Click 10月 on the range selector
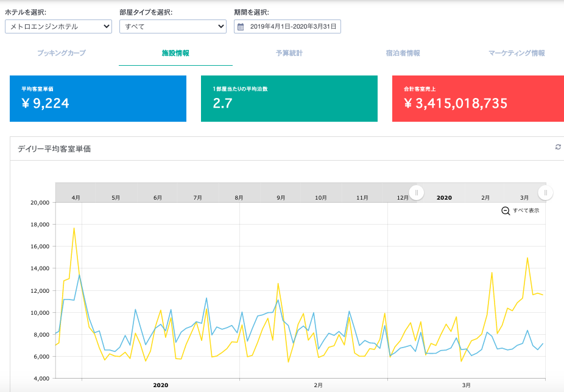 point(321,198)
